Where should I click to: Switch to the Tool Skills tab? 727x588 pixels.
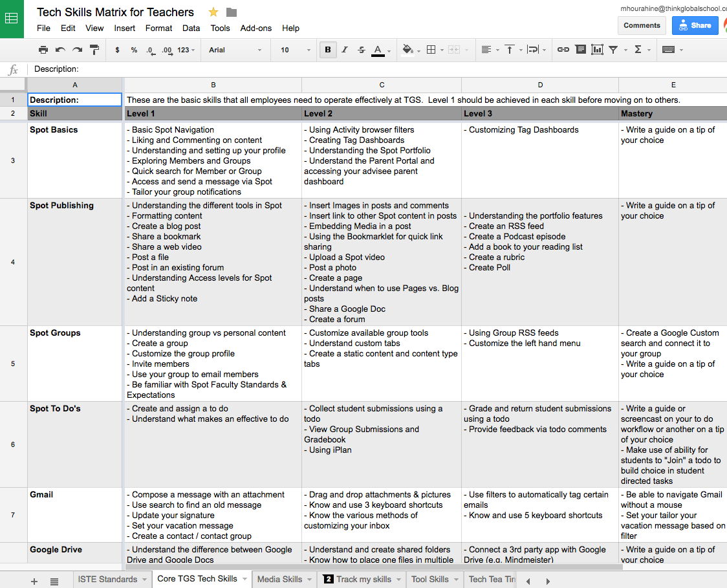430,579
